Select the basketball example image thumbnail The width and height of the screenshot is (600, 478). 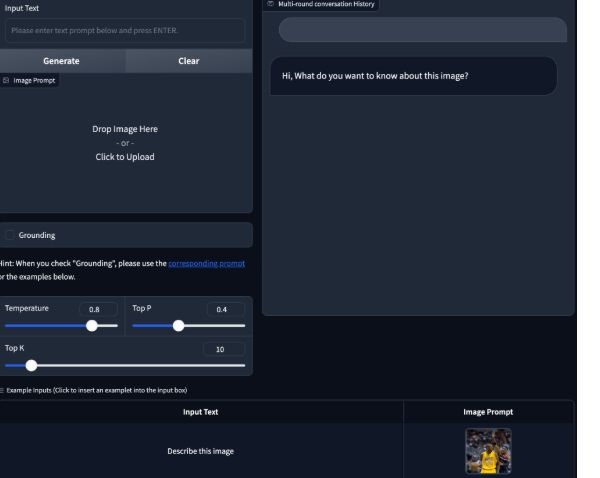tap(488, 451)
